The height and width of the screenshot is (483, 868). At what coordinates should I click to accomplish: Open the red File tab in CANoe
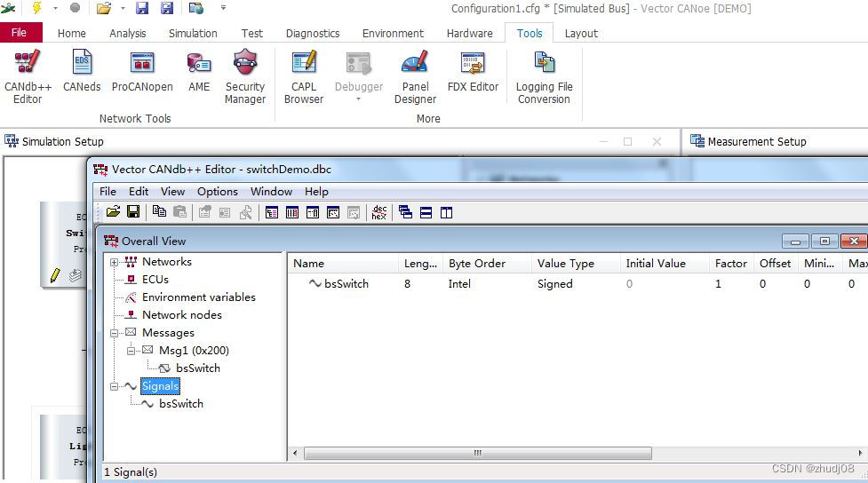tap(20, 33)
